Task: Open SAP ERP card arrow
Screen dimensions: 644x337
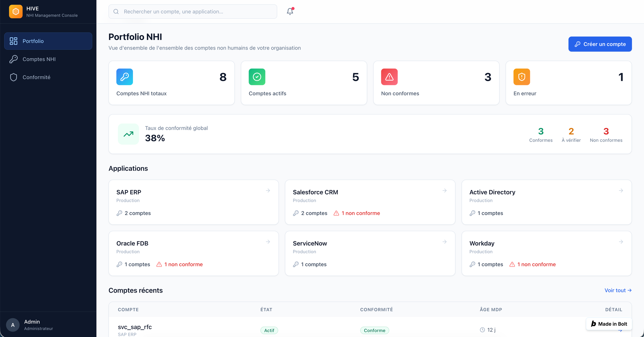Action: (268, 191)
